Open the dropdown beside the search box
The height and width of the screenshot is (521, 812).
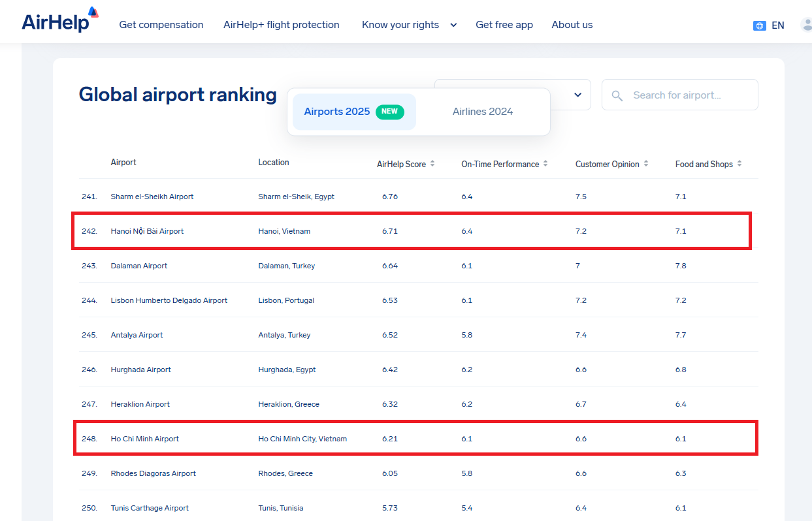[x=577, y=95]
